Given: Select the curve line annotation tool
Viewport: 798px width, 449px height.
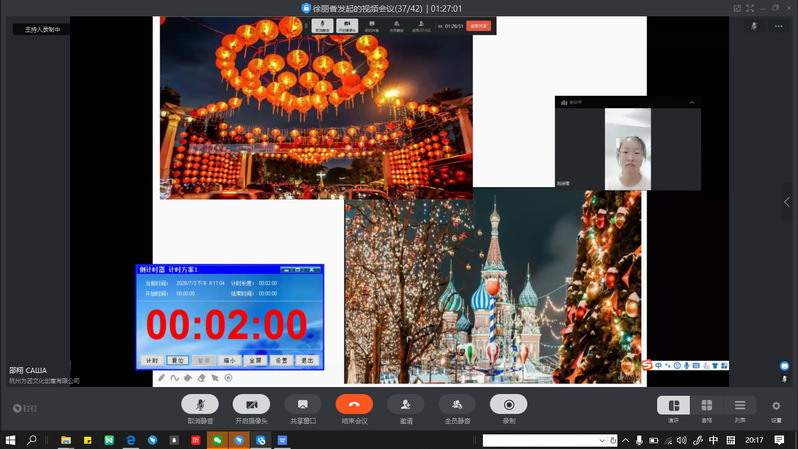Looking at the screenshot, I should pos(175,378).
